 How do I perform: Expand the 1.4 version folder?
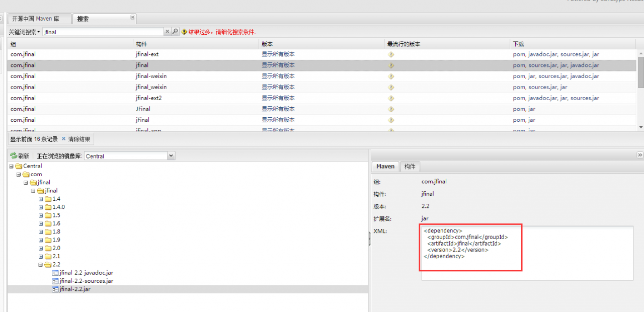pos(41,199)
